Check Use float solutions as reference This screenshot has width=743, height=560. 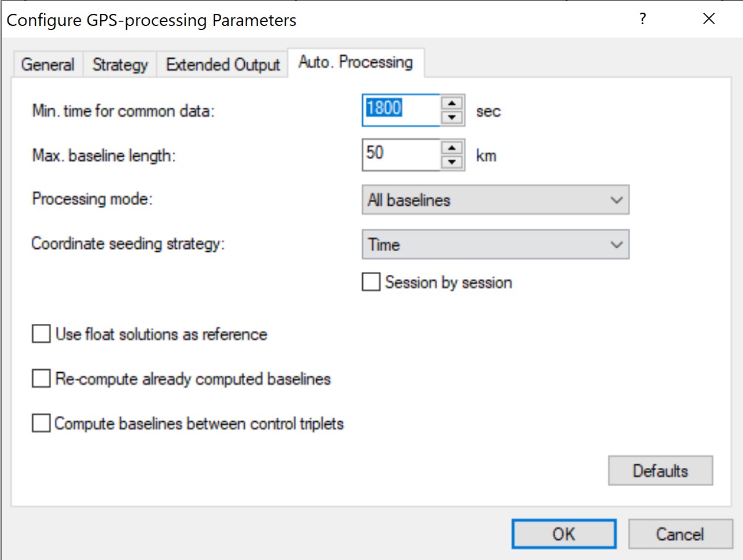click(41, 334)
